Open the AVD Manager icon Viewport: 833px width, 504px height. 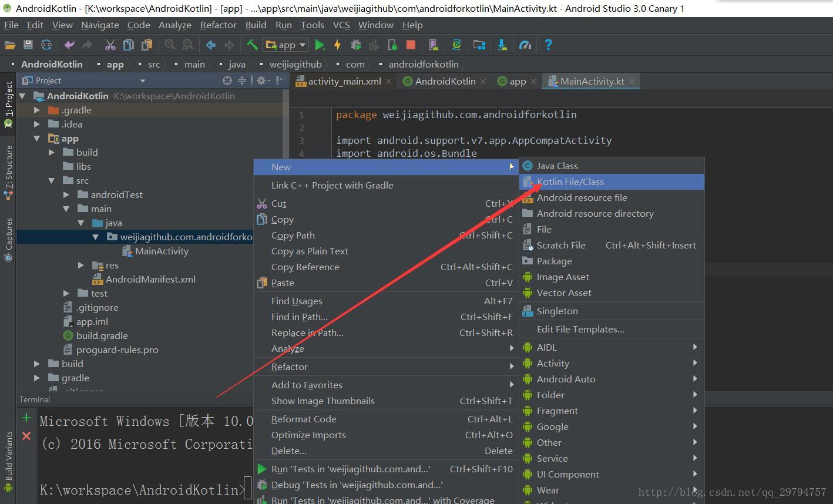[x=434, y=45]
